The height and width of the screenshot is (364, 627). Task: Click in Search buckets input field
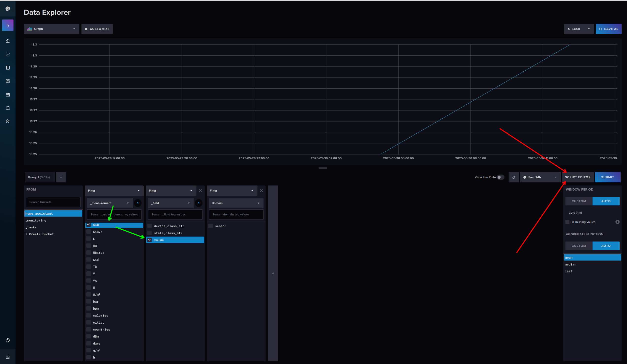pyautogui.click(x=53, y=202)
